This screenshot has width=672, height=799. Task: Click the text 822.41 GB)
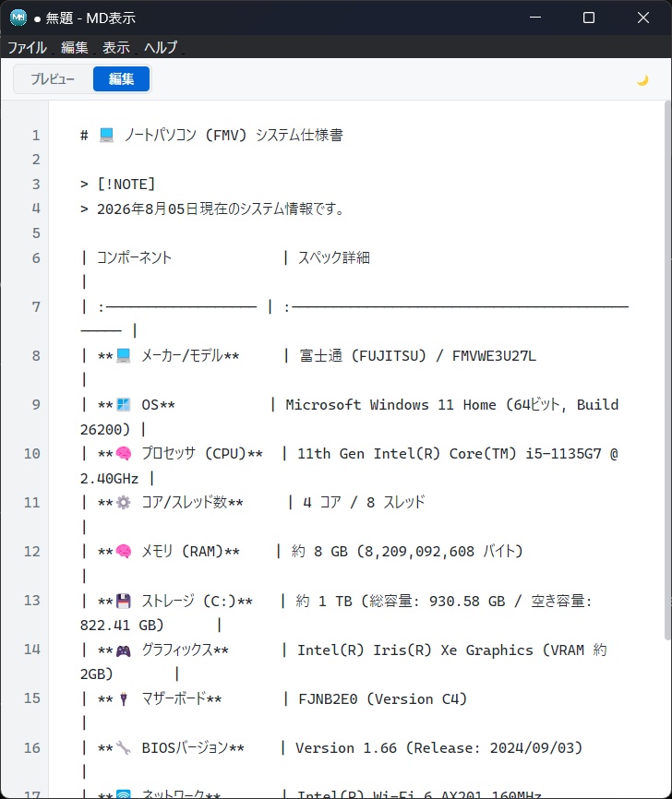tap(122, 626)
